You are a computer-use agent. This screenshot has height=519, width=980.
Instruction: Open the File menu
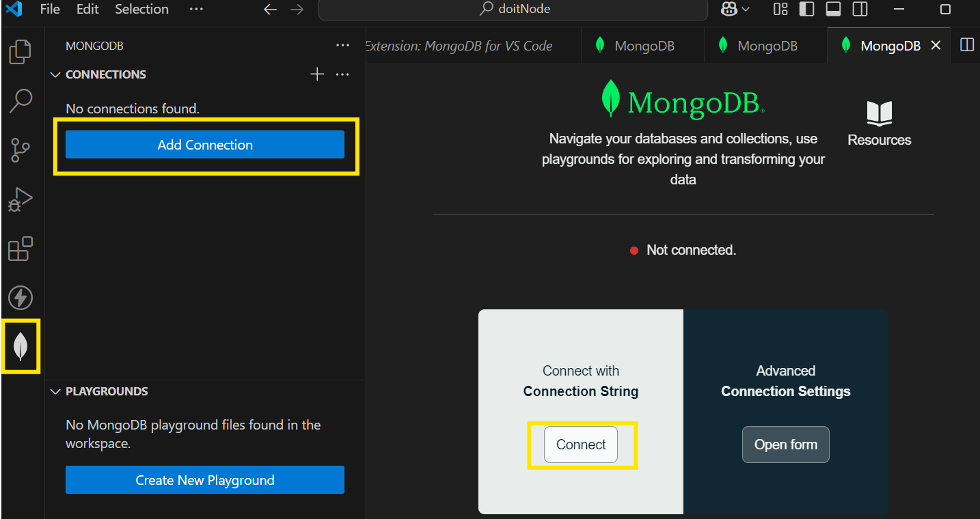pyautogui.click(x=50, y=9)
